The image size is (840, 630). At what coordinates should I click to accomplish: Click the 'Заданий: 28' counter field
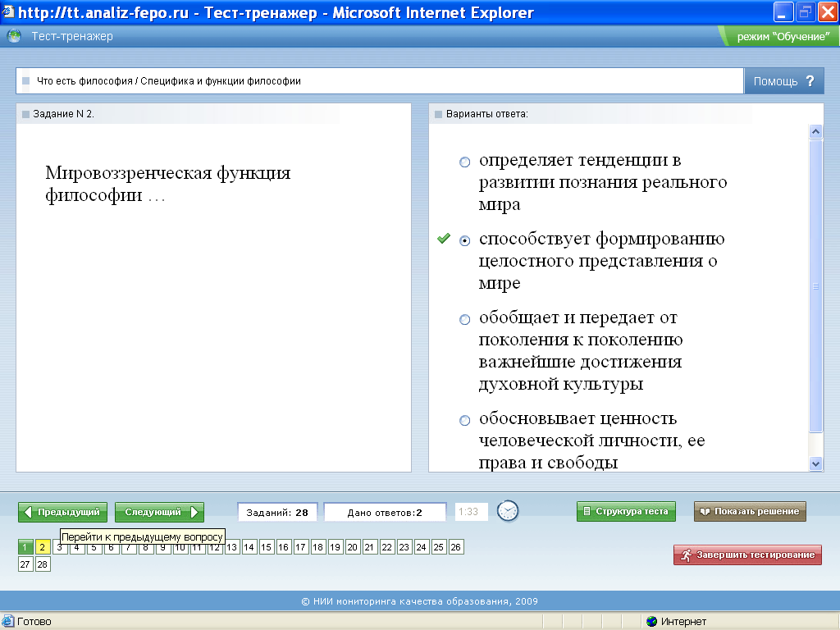tap(277, 512)
